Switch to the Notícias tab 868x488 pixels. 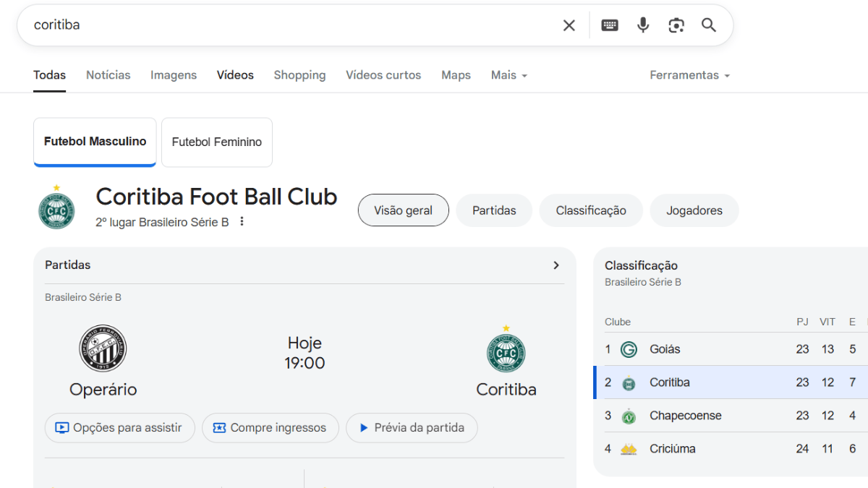pyautogui.click(x=109, y=75)
